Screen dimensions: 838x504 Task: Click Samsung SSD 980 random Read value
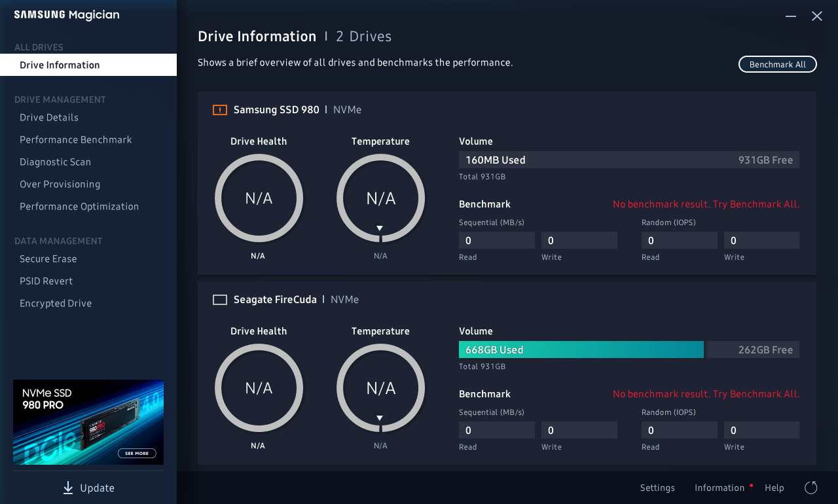(680, 240)
